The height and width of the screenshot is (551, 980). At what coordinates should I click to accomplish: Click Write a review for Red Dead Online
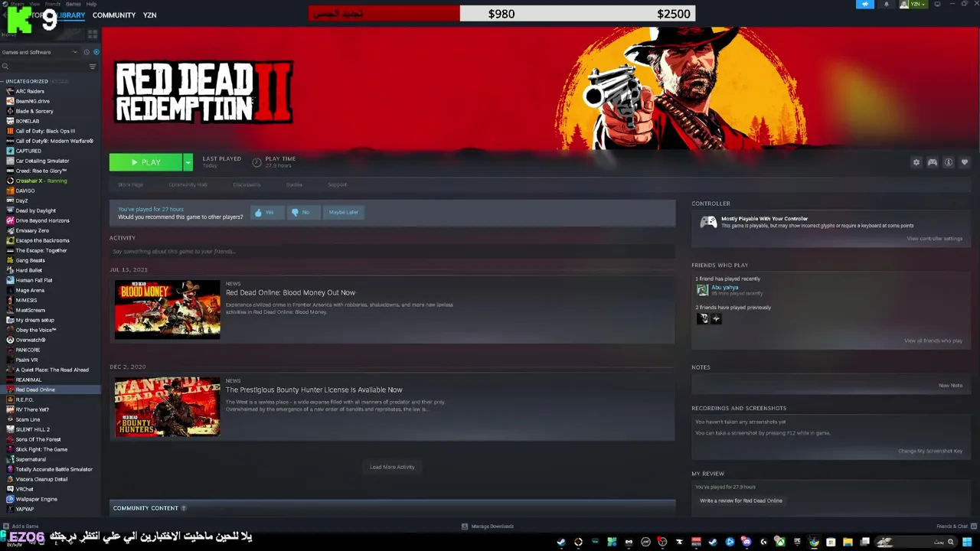point(741,500)
